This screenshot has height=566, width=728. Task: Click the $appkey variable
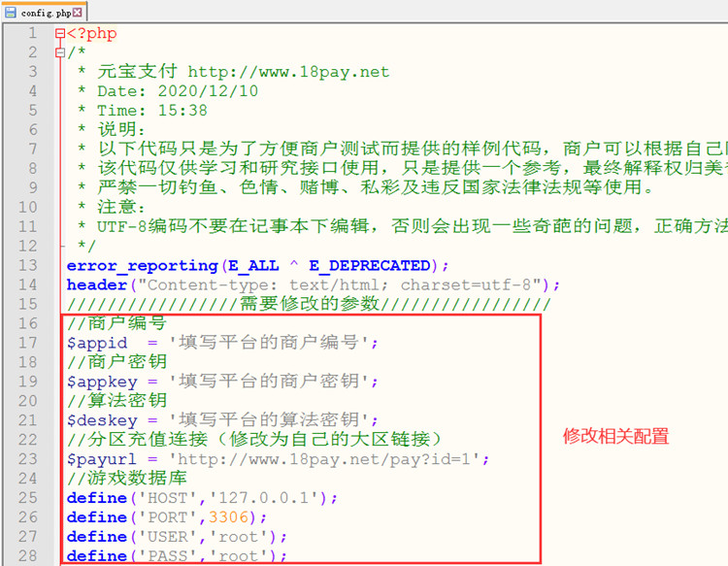click(101, 382)
